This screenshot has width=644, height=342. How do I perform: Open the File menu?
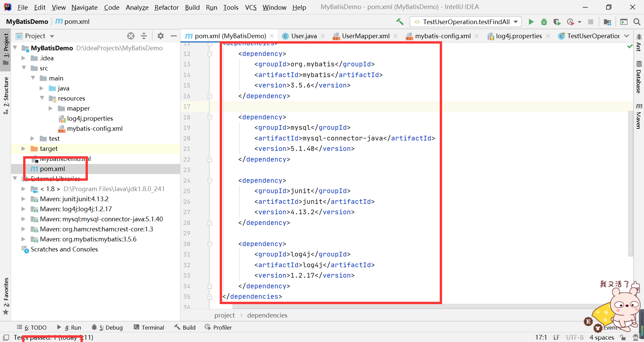coord(22,7)
